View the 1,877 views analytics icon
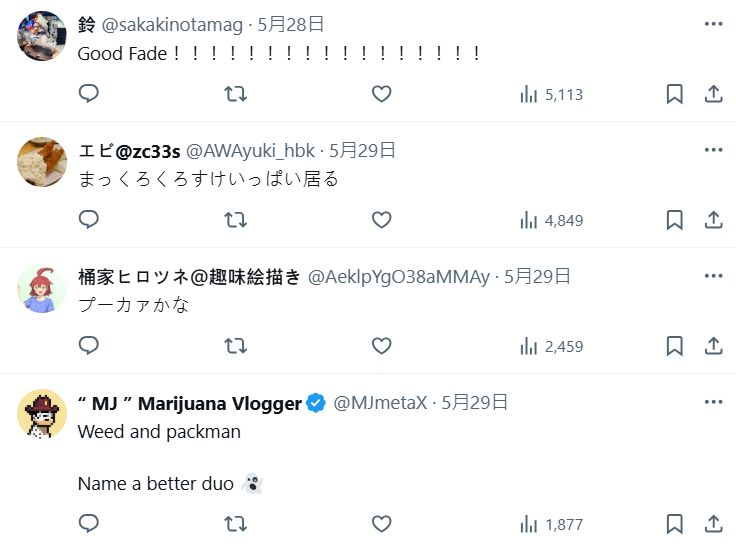736x548 pixels. click(551, 524)
